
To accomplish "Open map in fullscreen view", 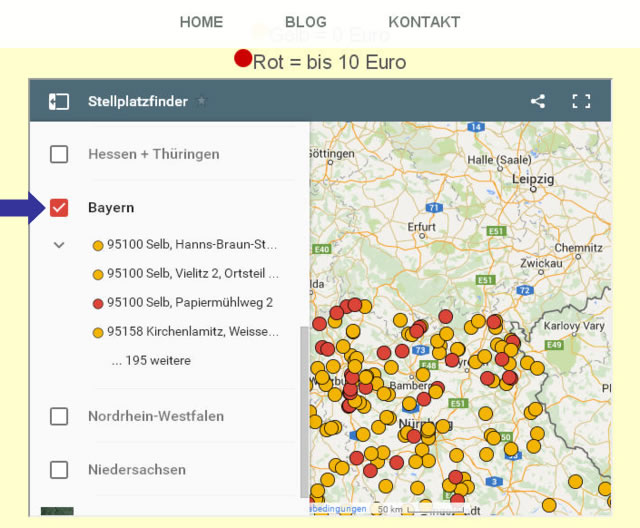I will pyautogui.click(x=581, y=101).
